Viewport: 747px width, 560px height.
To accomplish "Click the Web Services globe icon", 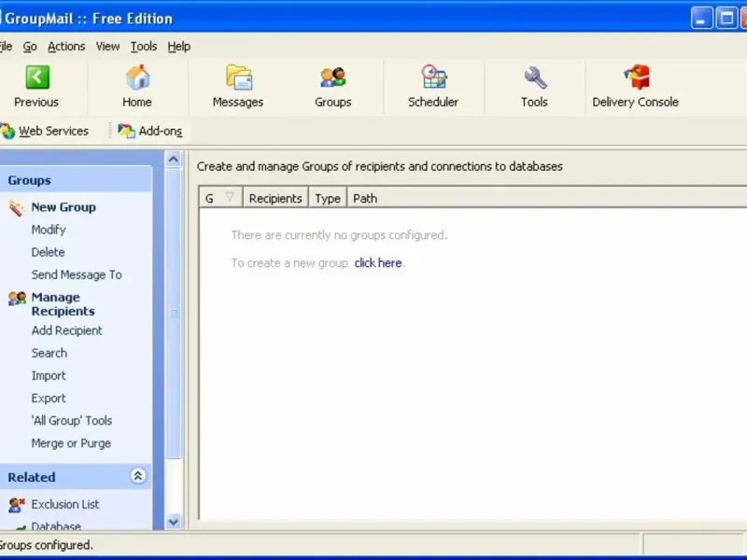I will click(7, 131).
